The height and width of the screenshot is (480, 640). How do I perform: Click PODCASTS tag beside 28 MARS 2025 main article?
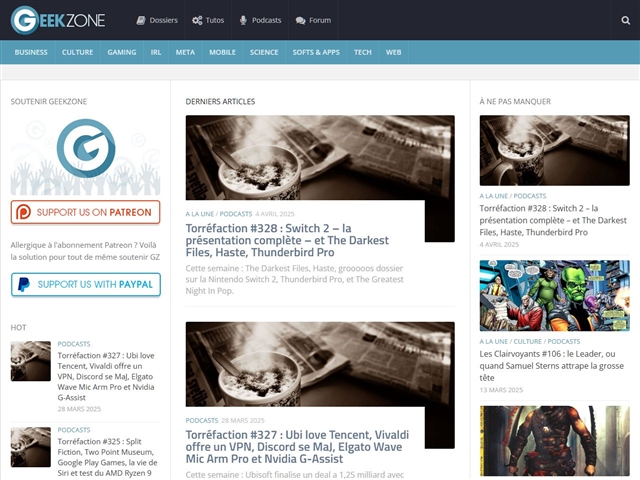(x=202, y=420)
